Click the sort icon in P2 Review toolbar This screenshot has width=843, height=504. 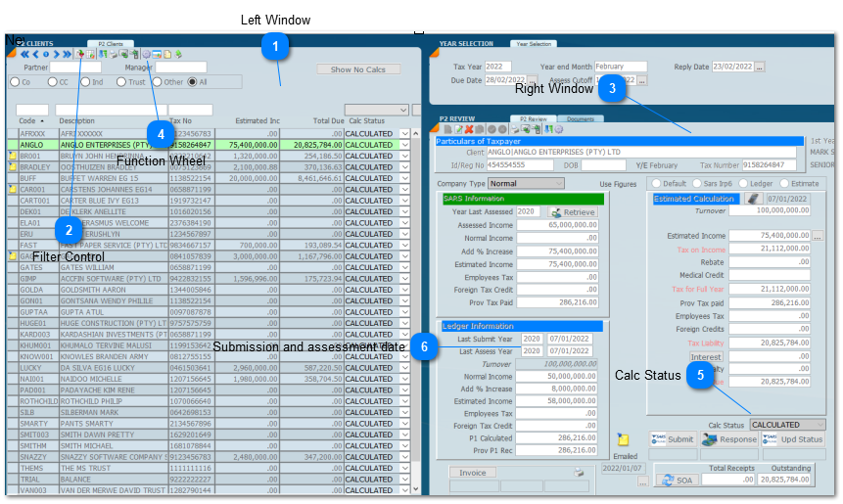548,129
